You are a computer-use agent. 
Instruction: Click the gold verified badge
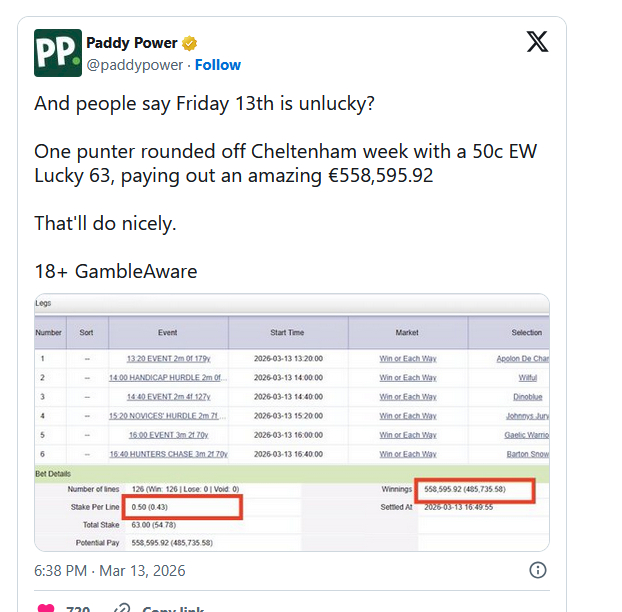click(x=189, y=44)
